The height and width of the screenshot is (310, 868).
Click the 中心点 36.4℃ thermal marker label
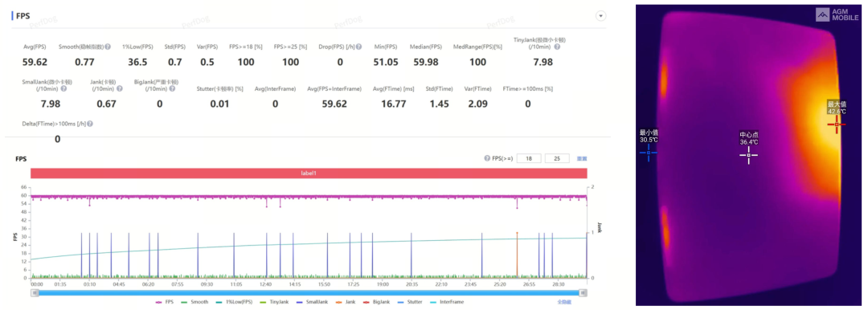[748, 138]
